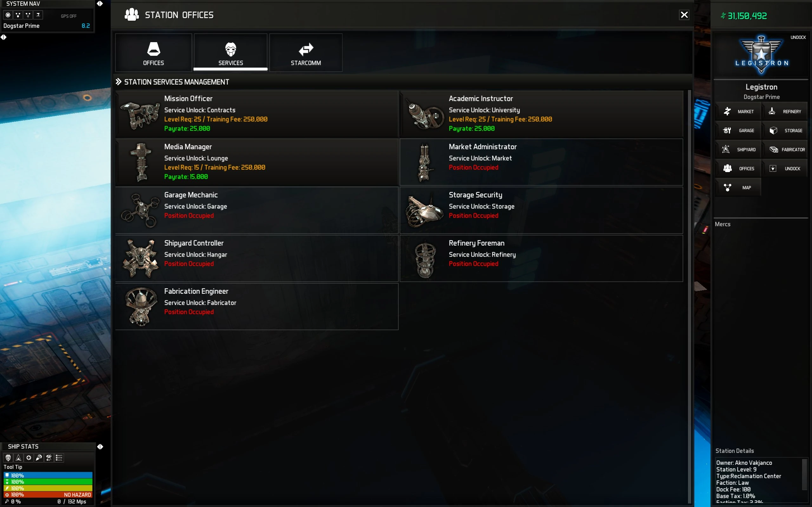Click the diamond expander below System Nav

[x=4, y=37]
